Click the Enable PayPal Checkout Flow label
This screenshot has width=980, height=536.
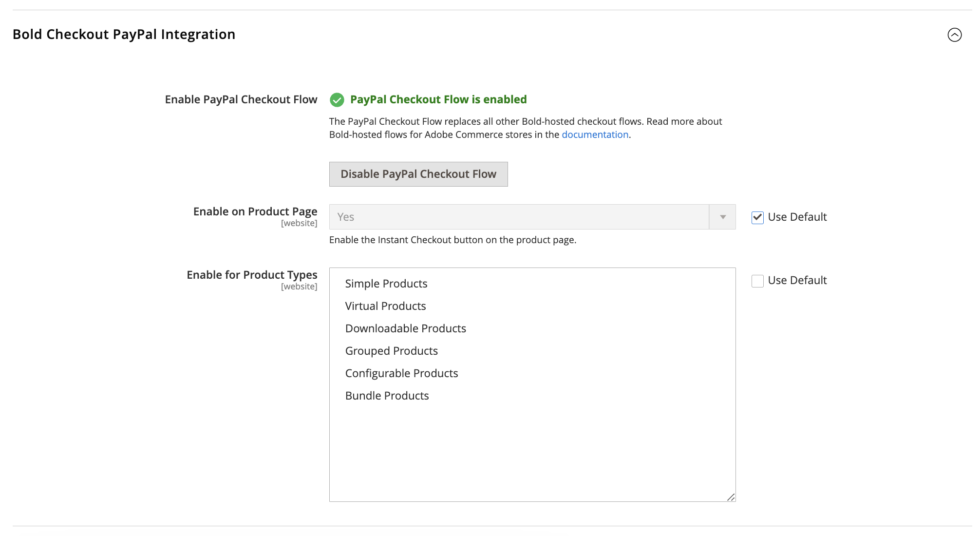(x=241, y=99)
